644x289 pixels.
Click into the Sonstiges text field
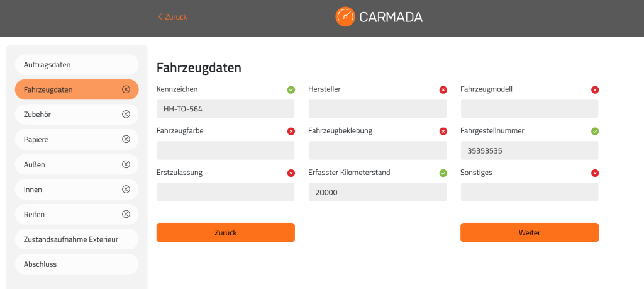point(530,192)
